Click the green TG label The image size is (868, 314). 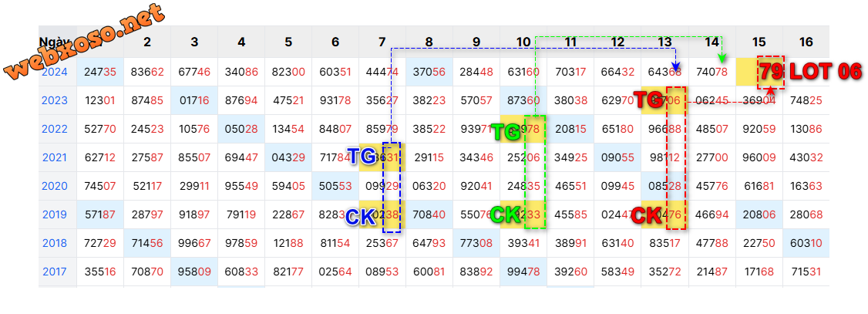pos(505,132)
